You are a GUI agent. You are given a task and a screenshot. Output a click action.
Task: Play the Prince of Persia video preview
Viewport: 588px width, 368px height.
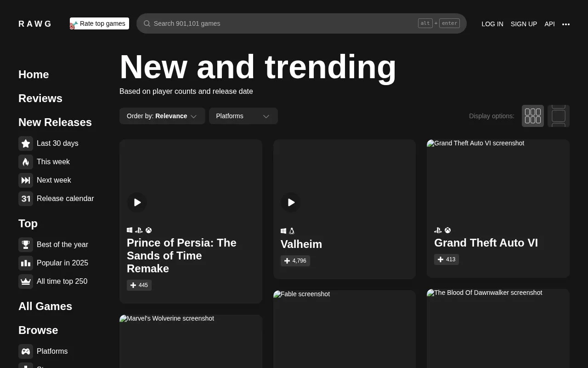pyautogui.click(x=137, y=202)
